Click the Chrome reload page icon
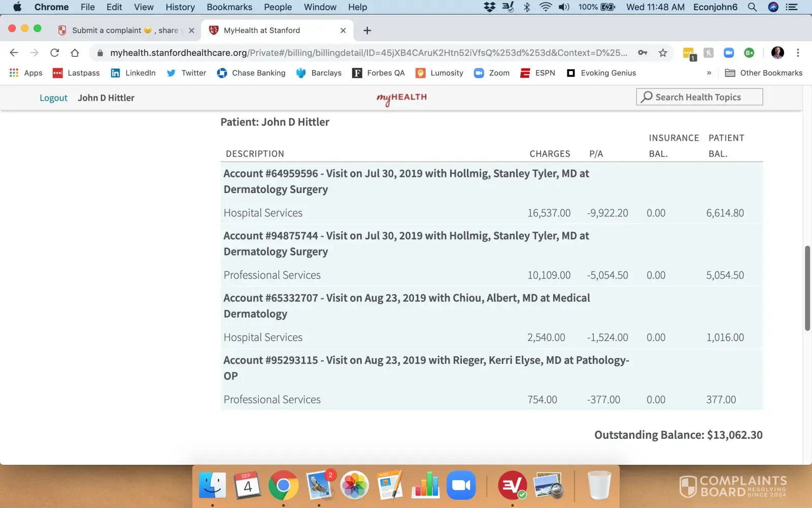The width and height of the screenshot is (812, 508). [55, 53]
